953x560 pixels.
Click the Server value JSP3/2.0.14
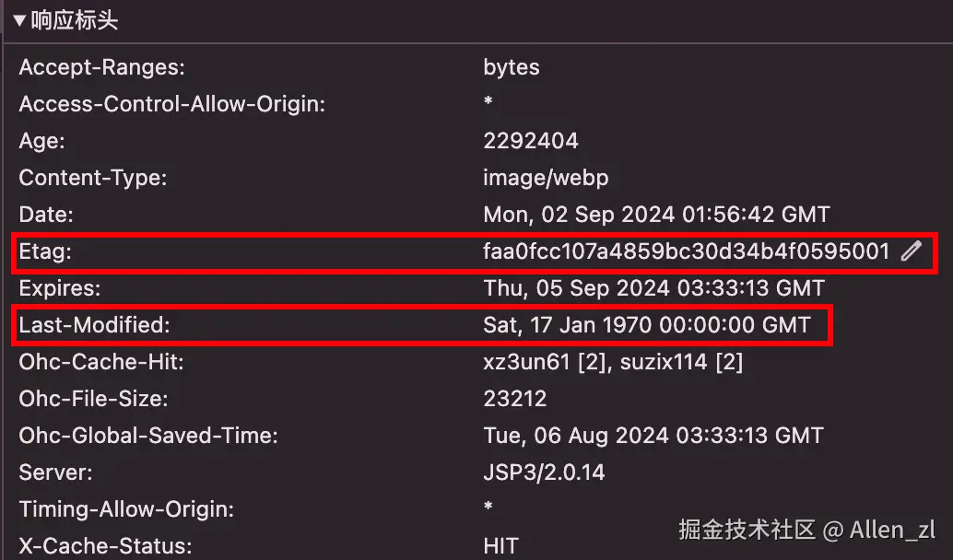tap(544, 472)
